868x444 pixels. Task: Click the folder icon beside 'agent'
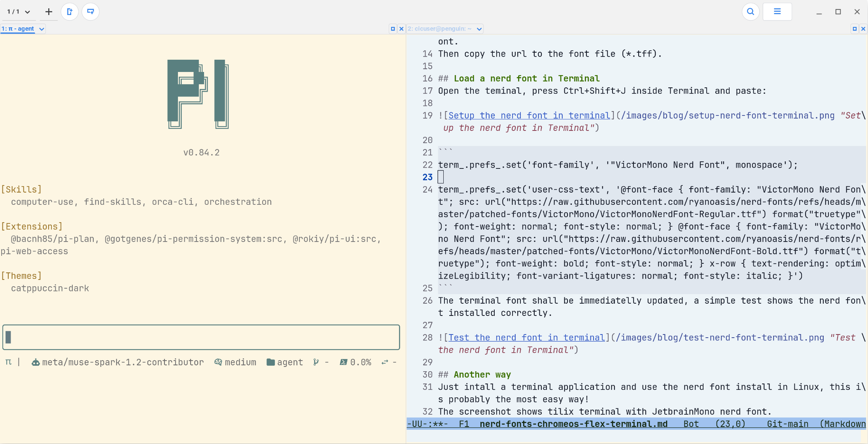270,362
